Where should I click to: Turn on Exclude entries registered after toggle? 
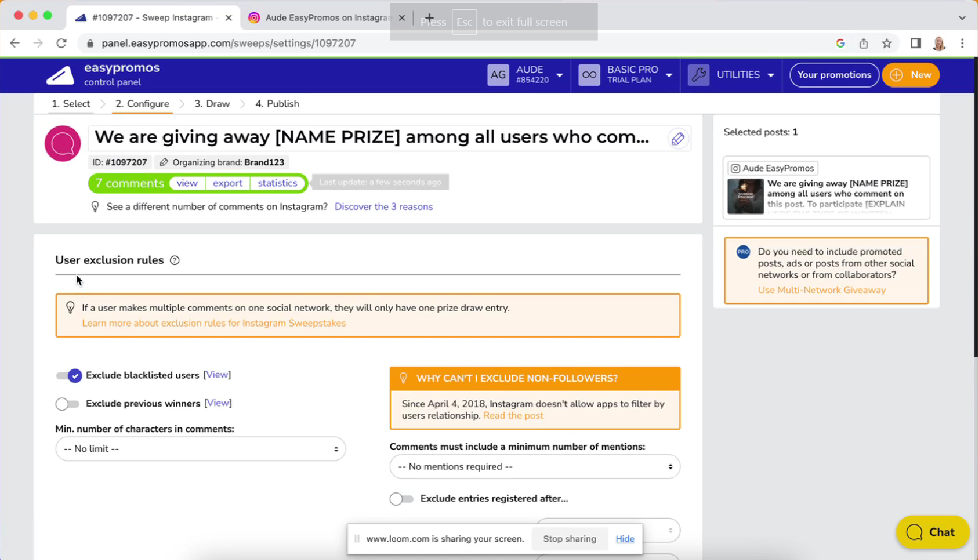click(402, 499)
